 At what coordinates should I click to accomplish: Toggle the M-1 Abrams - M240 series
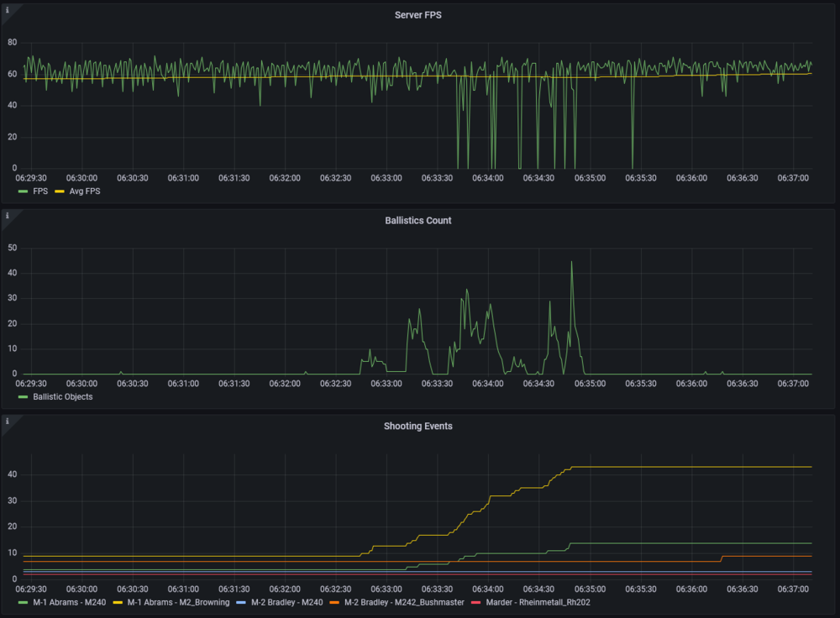tap(70, 603)
